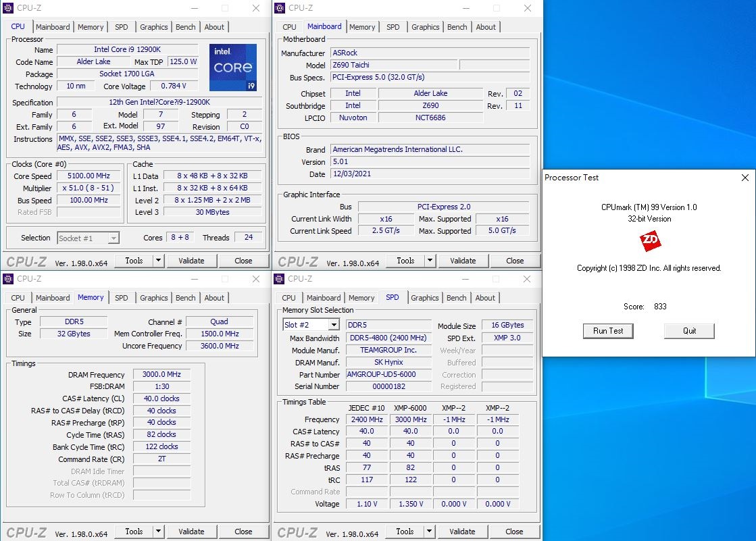Open SPD tab in Memory CPU-Z window
The height and width of the screenshot is (541, 756).
[x=122, y=298]
